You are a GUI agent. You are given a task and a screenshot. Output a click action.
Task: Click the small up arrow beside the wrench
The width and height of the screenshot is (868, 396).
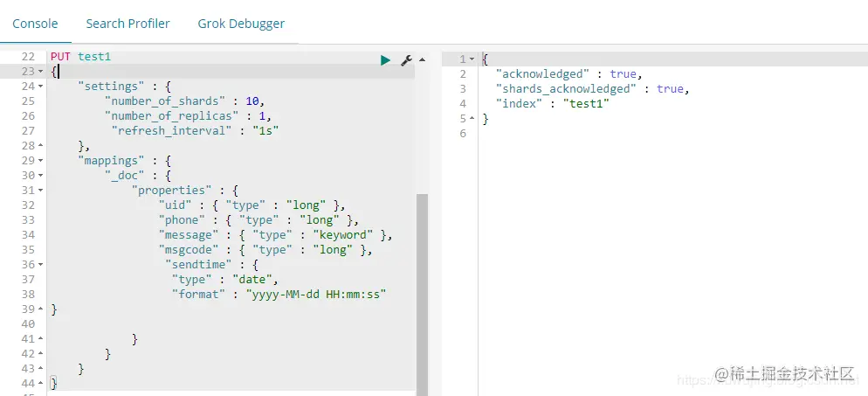[x=423, y=59]
